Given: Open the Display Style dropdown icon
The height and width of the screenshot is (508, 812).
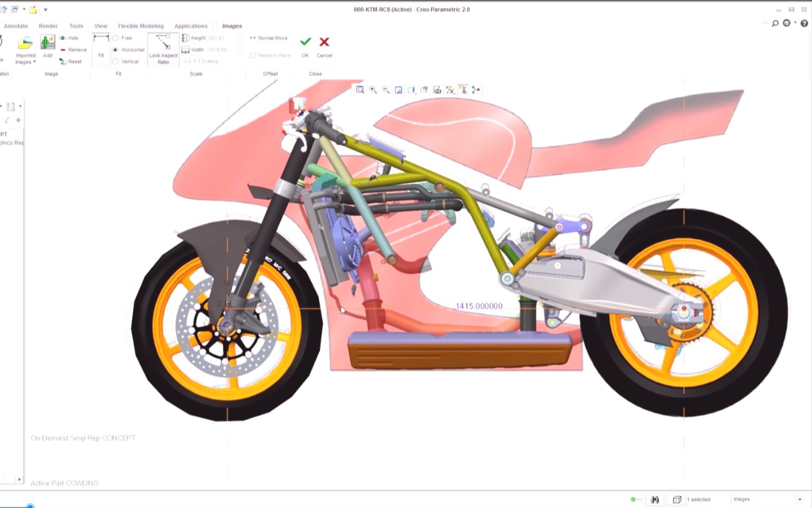Looking at the screenshot, I should pyautogui.click(x=411, y=90).
